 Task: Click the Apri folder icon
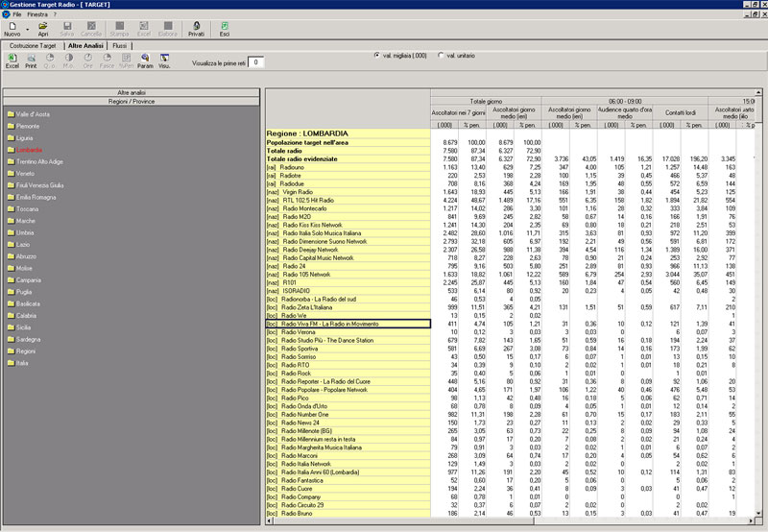pos(43,26)
